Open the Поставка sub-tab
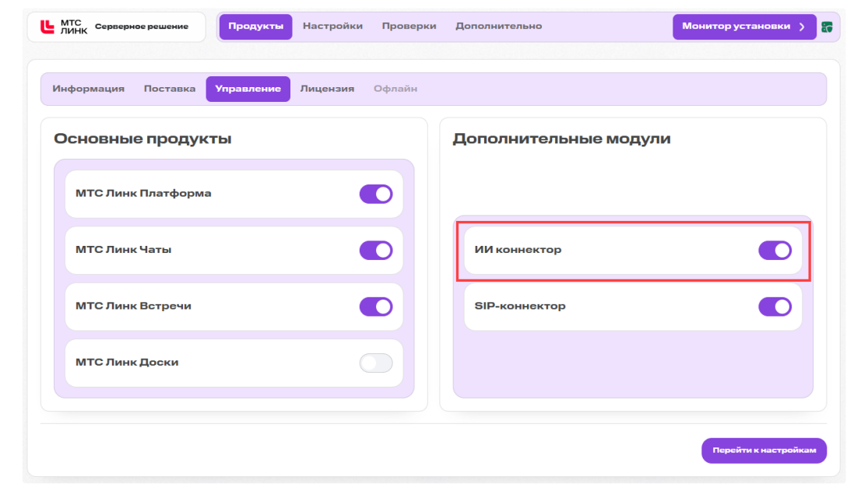 click(170, 89)
